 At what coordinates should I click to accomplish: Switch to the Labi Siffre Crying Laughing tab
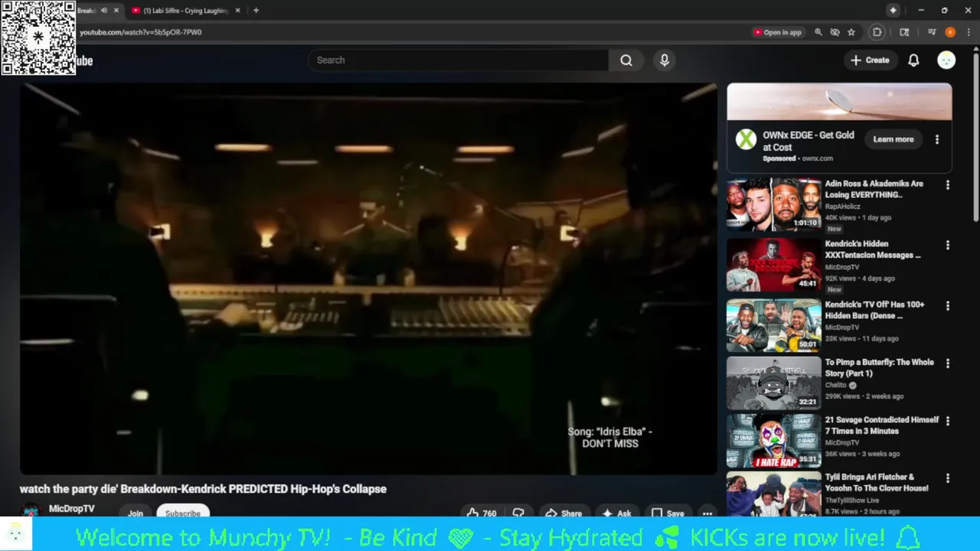[184, 11]
